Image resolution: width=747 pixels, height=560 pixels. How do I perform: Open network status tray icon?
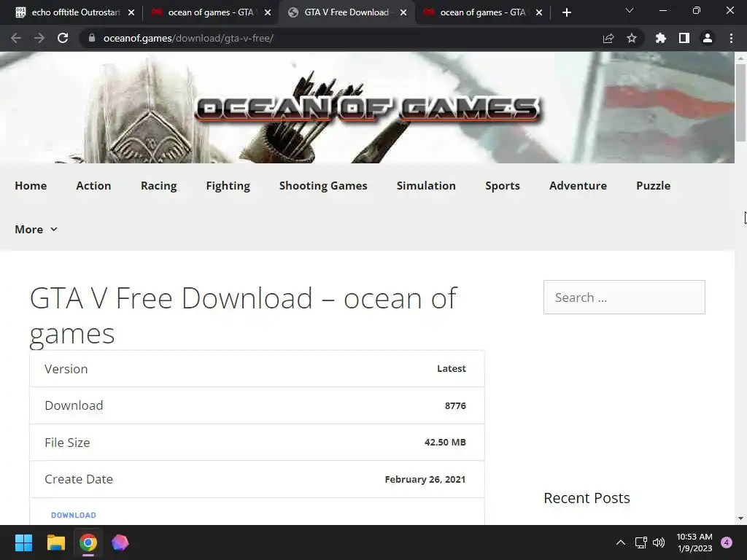(640, 542)
